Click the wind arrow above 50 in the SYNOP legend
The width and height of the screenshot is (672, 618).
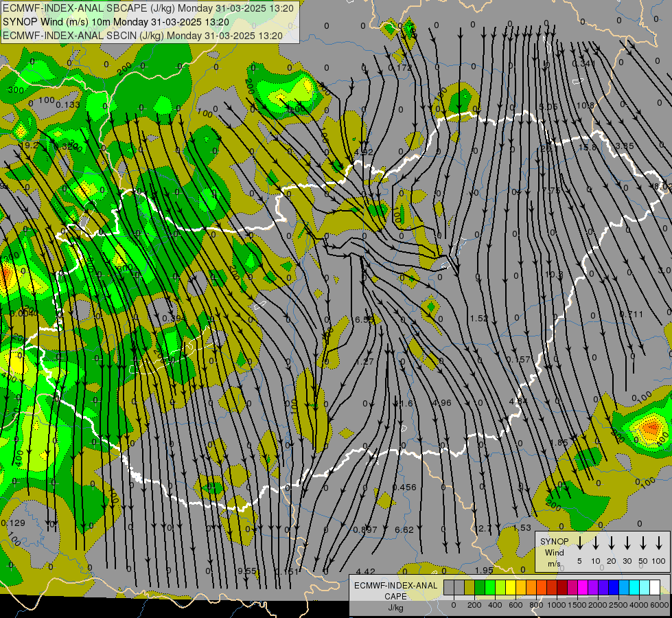point(643,542)
